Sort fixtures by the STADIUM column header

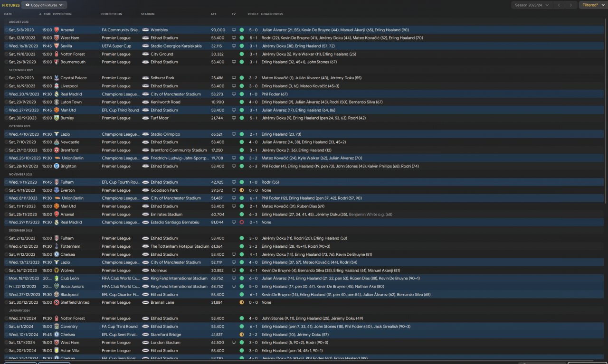click(x=148, y=14)
